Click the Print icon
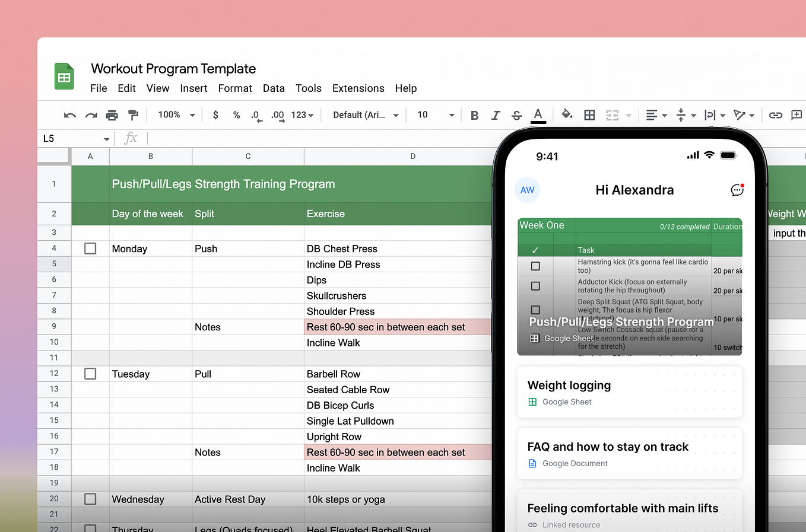Image resolution: width=806 pixels, height=532 pixels. pos(112,115)
